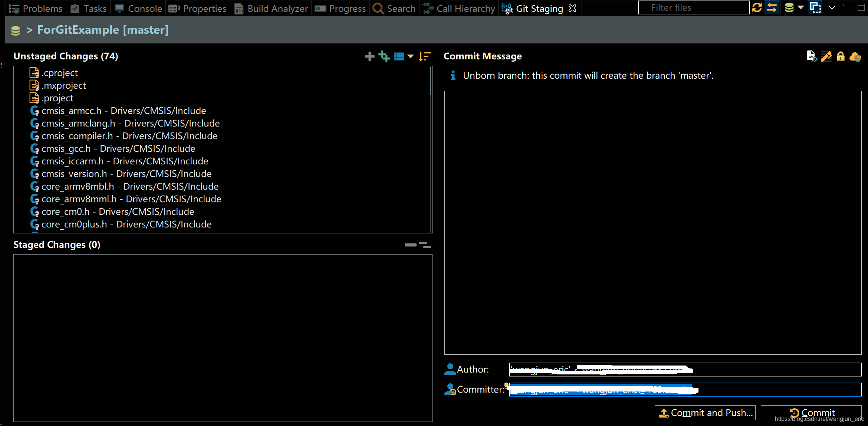Toggle the link with editor arrows button

[772, 8]
